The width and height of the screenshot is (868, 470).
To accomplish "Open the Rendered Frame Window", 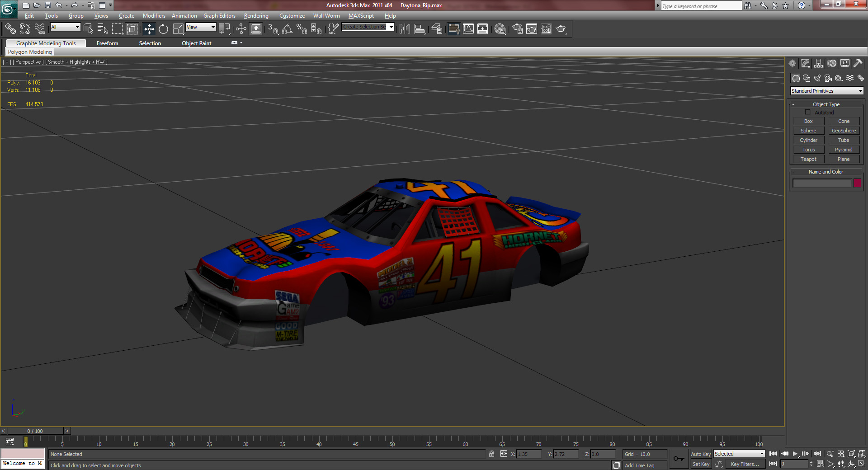I will tap(532, 29).
